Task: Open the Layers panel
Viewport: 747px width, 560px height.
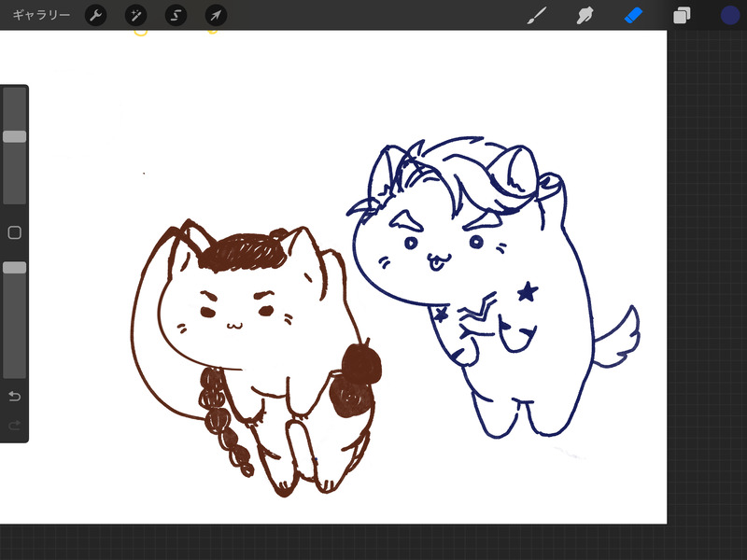Action: [x=682, y=15]
